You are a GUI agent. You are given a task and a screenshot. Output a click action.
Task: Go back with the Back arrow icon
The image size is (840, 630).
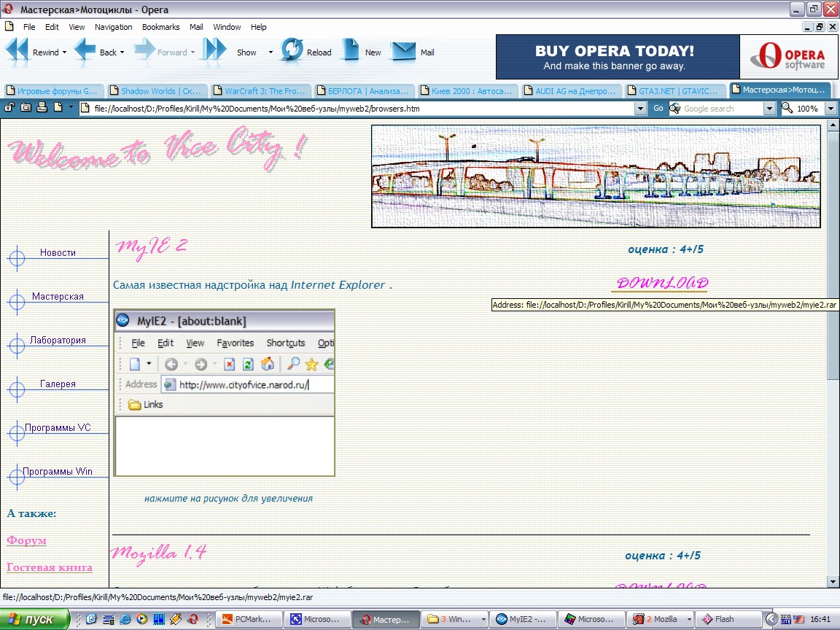(x=85, y=51)
